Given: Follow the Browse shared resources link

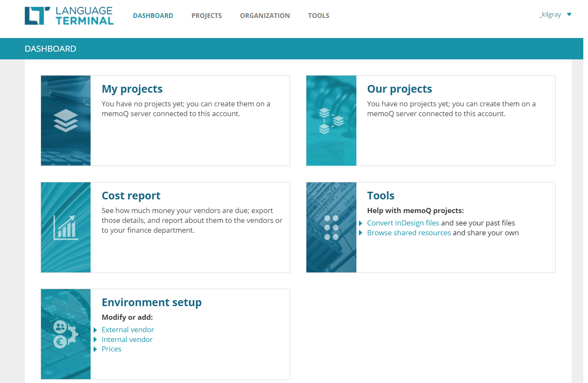Looking at the screenshot, I should click(409, 233).
